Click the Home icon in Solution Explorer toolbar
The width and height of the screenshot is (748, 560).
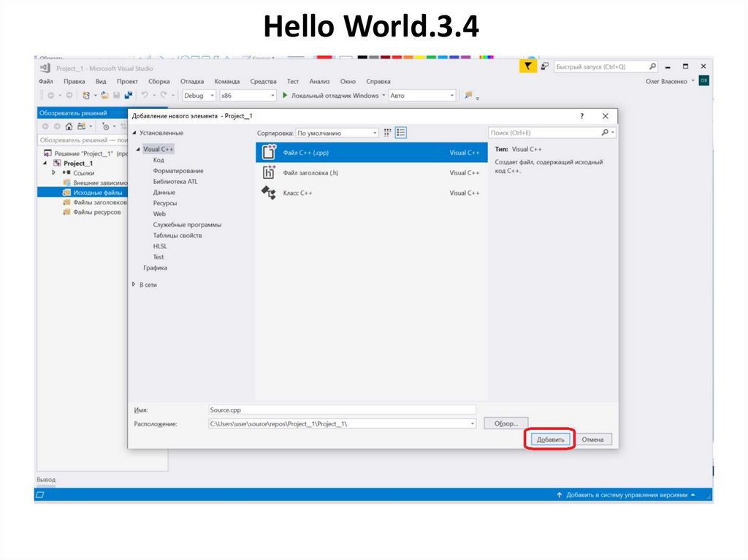[x=69, y=126]
